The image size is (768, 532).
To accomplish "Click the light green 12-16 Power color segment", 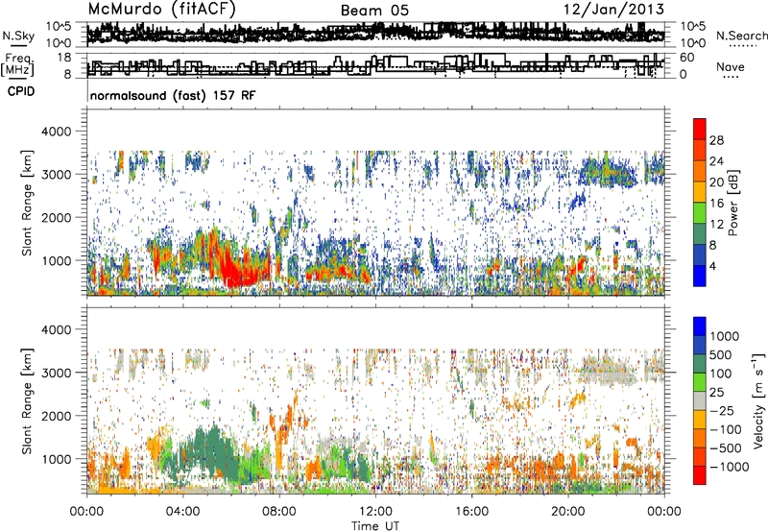I will click(700, 213).
